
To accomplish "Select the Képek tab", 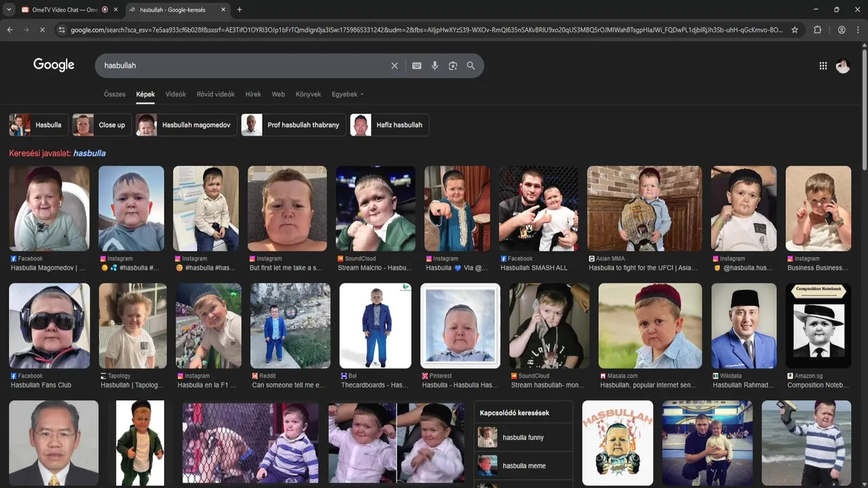I will (x=145, y=94).
